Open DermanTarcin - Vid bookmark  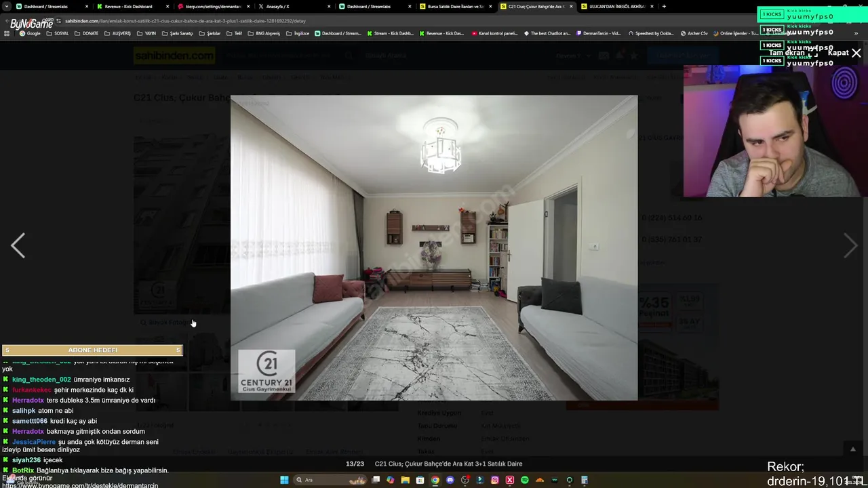(598, 33)
